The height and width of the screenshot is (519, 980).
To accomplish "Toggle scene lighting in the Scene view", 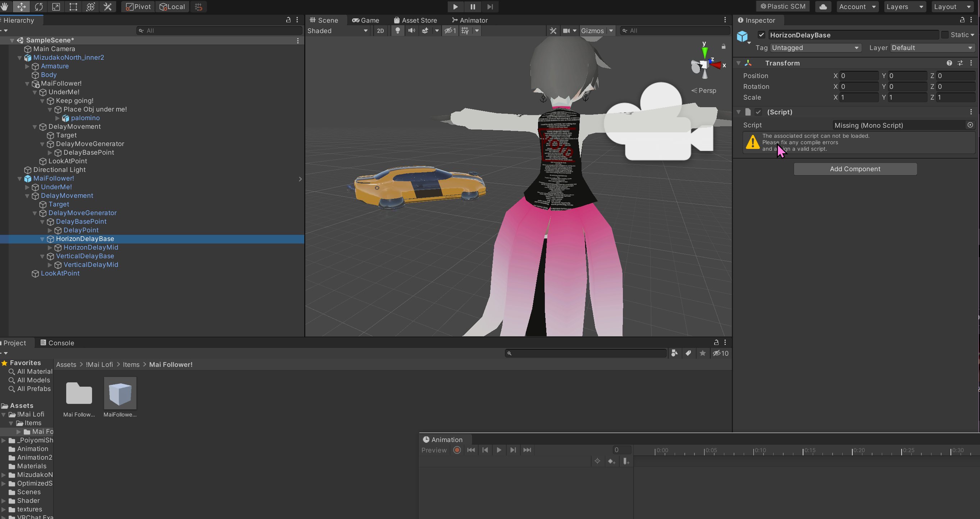I will (397, 31).
